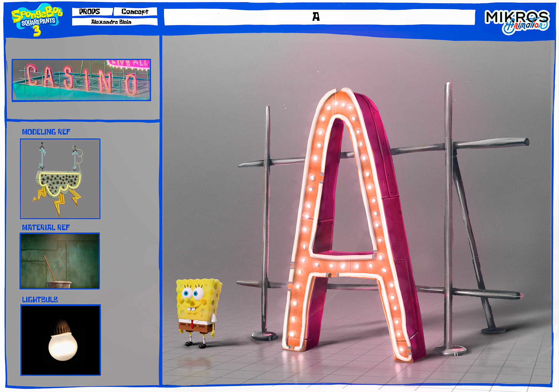Open the hanging cloud sign modeling reference

(60, 179)
